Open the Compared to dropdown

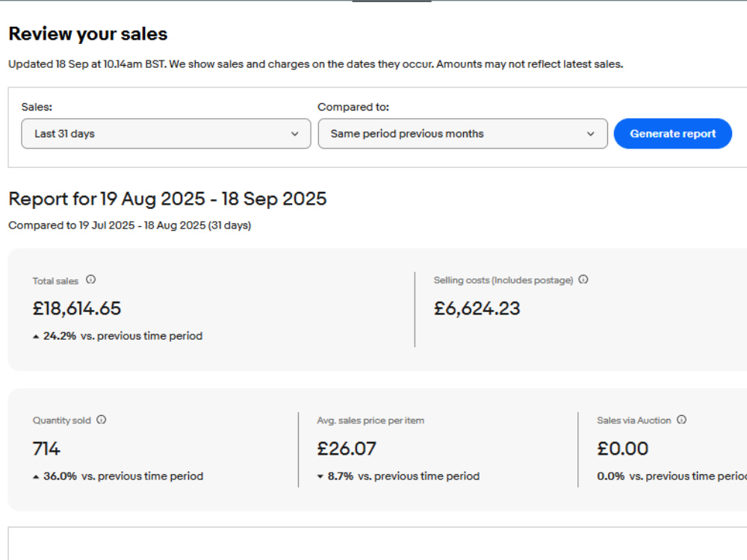[462, 134]
